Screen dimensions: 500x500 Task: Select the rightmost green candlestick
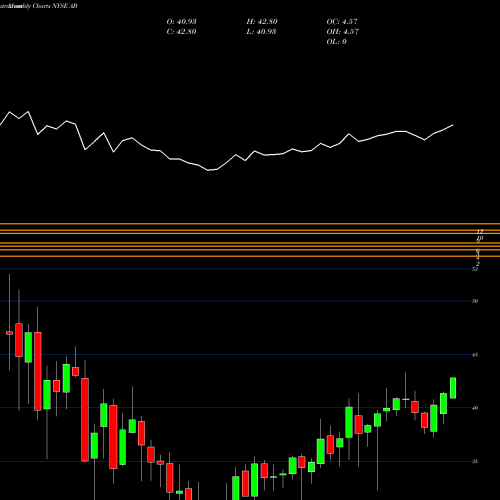pos(453,388)
